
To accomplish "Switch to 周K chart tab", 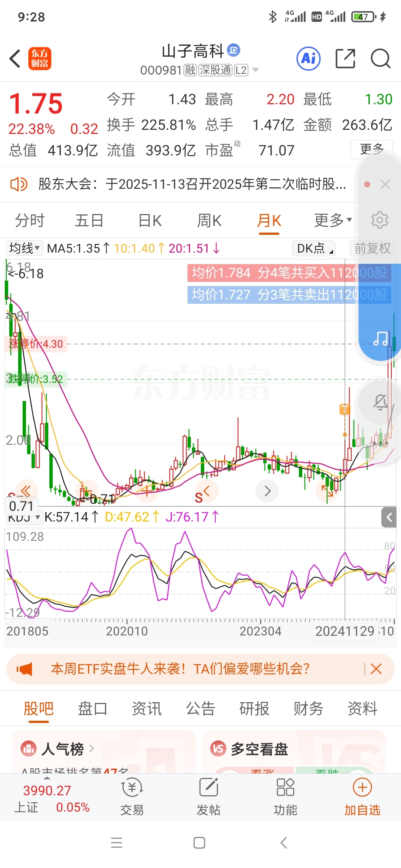I will point(209,220).
